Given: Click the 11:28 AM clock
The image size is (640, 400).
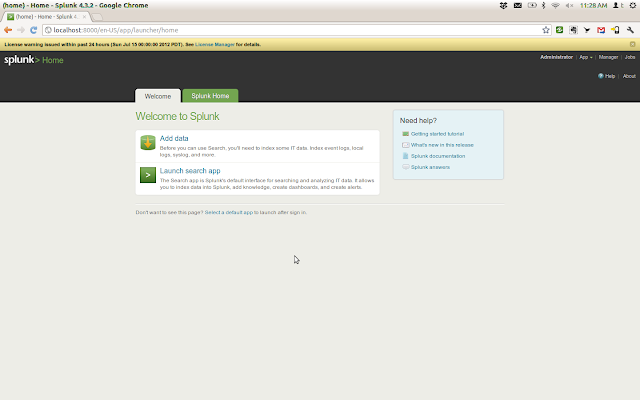Looking at the screenshot, I should pos(593,5).
